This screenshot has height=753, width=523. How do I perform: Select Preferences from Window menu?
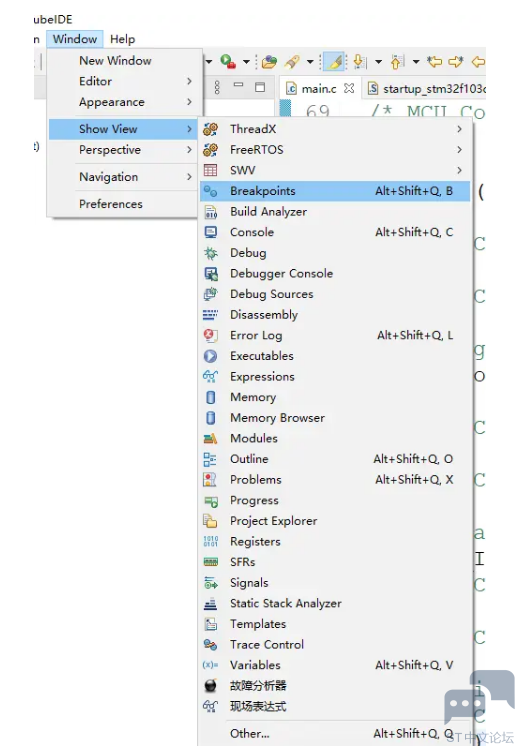[111, 204]
